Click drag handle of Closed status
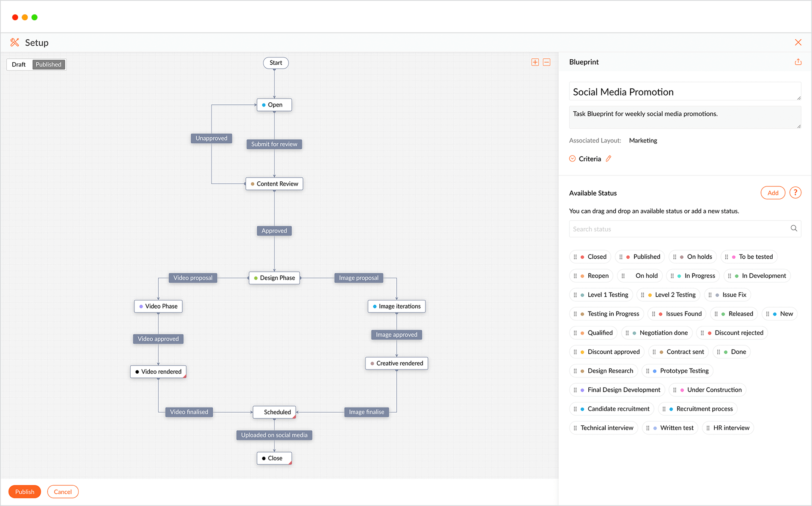This screenshot has height=506, width=812. click(575, 257)
